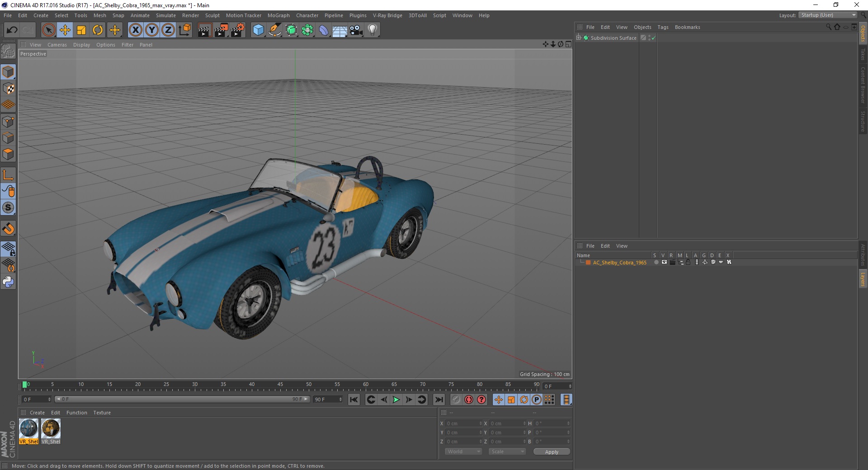
Task: Toggle Subdivision Surface visibility dots
Action: coord(649,38)
